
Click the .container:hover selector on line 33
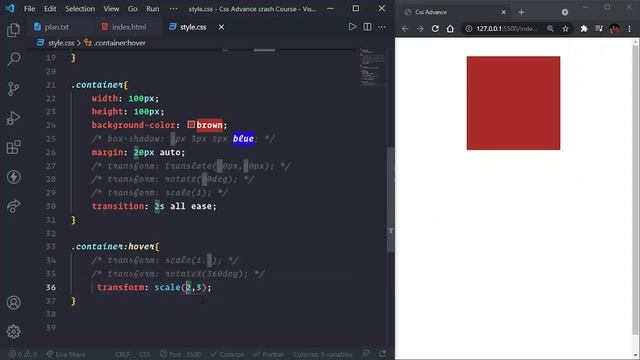pyautogui.click(x=116, y=247)
